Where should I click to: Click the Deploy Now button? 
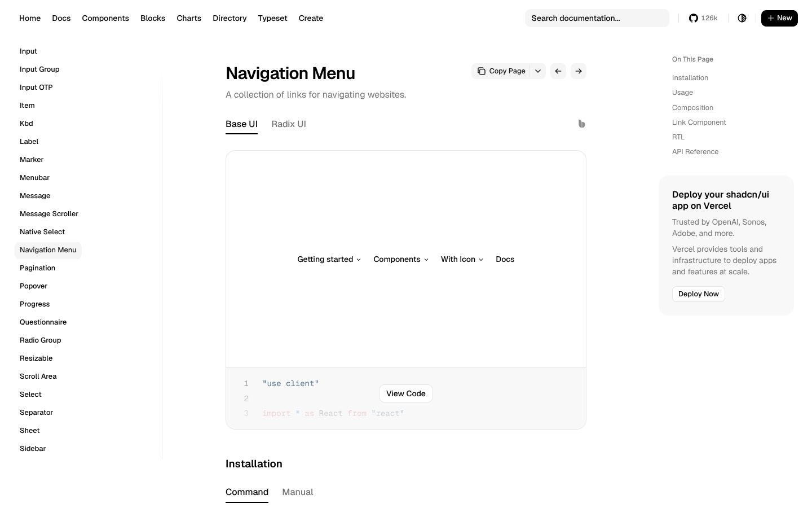699,294
